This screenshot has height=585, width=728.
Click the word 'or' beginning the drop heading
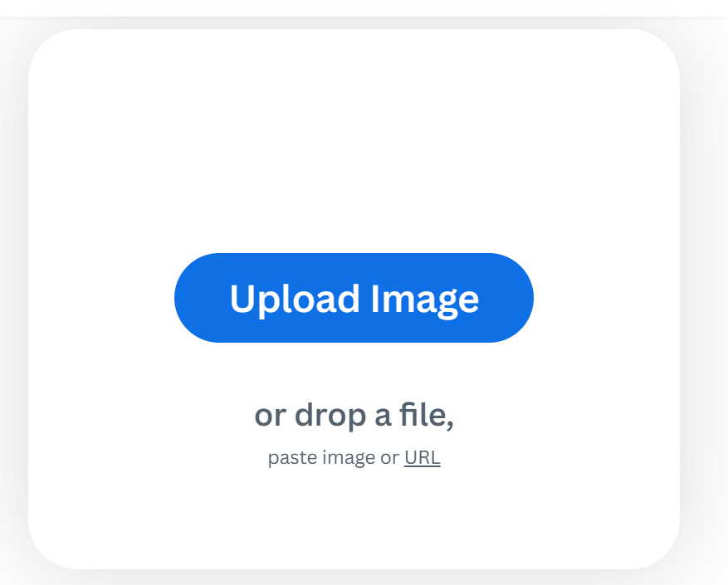[x=271, y=417]
